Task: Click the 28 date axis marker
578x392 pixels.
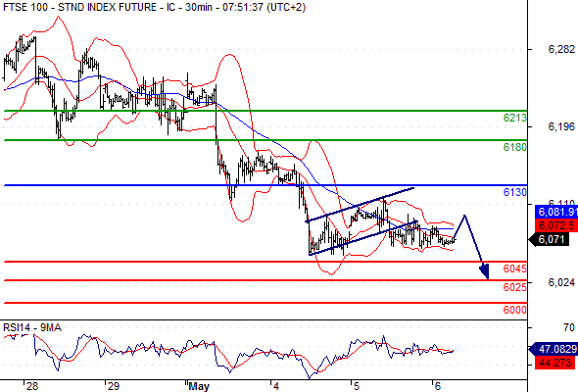Action: (32, 386)
